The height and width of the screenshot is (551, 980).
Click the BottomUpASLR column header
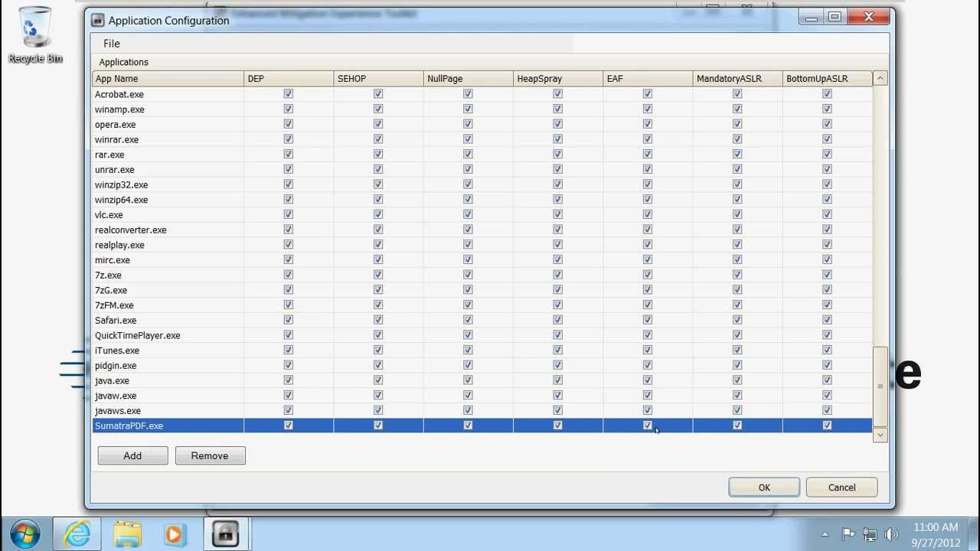point(827,79)
